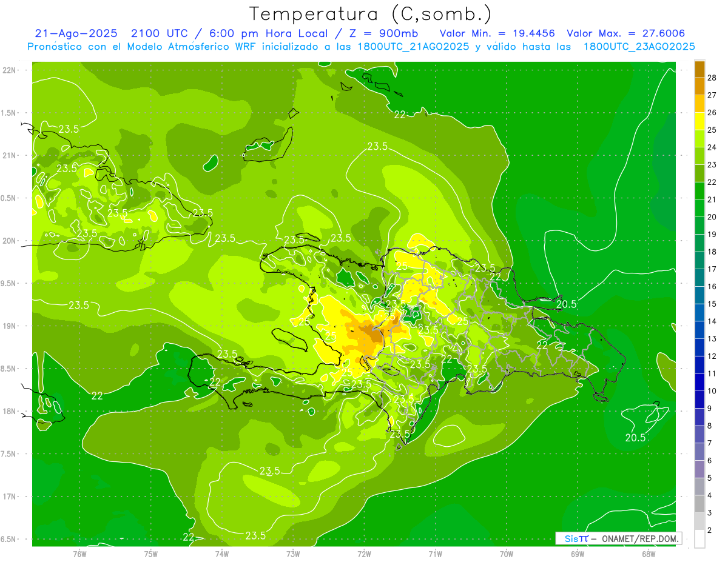Click the '74W' longitude axis label
The image size is (728, 562).
[221, 554]
